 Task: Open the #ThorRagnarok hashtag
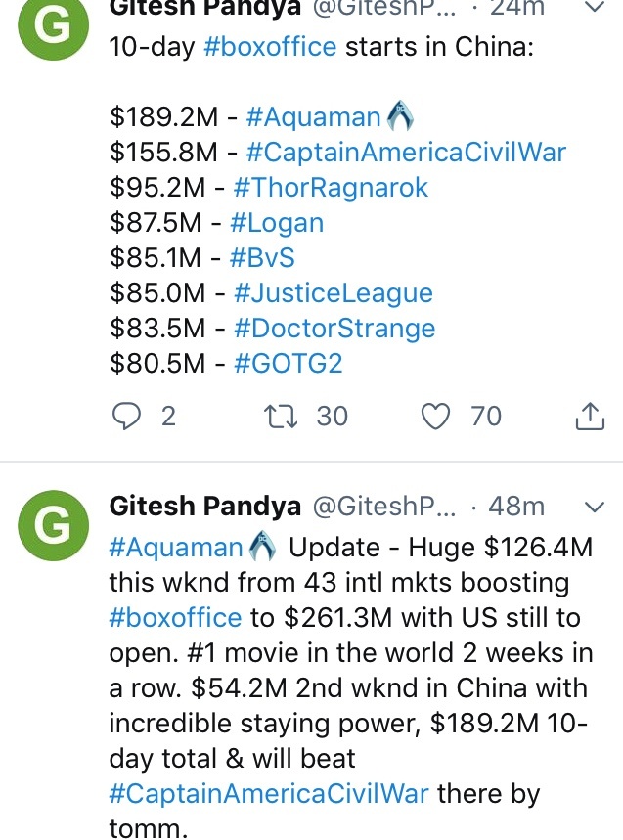[331, 188]
